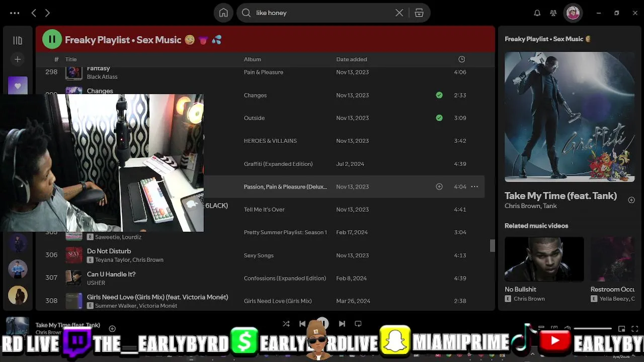Open Pretty Summer Playlist: Season 1 album
Viewport: 644px width, 362px height.
285,232
